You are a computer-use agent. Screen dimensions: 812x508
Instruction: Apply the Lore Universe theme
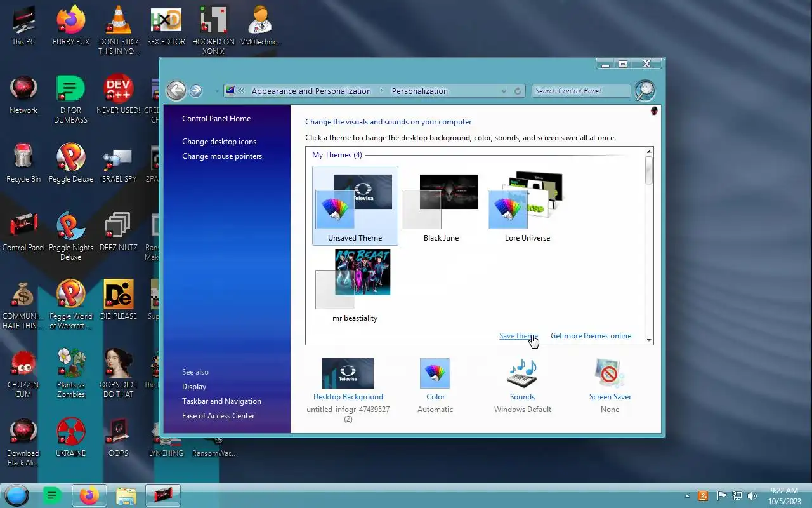pos(527,206)
